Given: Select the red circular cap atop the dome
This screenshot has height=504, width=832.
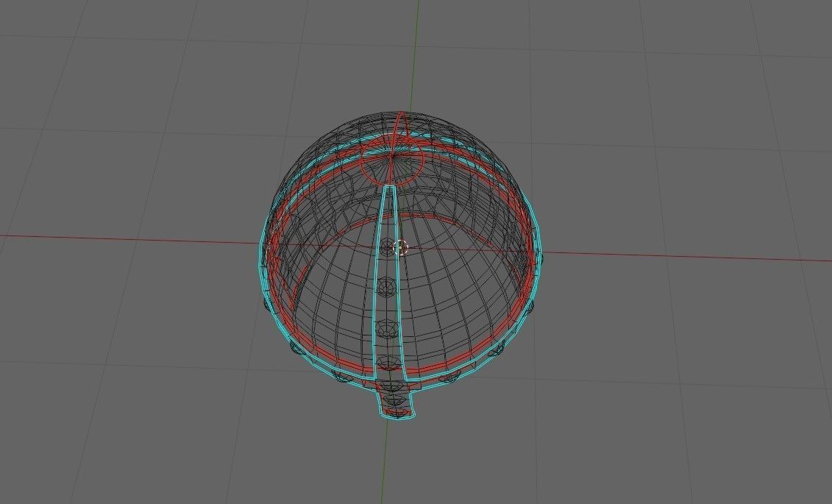Looking at the screenshot, I should coord(392,158).
